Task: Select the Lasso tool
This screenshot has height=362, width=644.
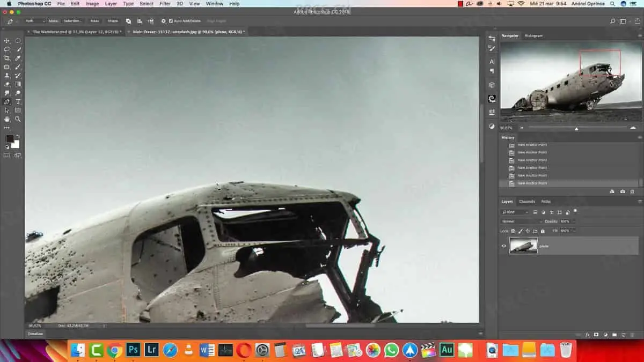Action: pyautogui.click(x=7, y=49)
